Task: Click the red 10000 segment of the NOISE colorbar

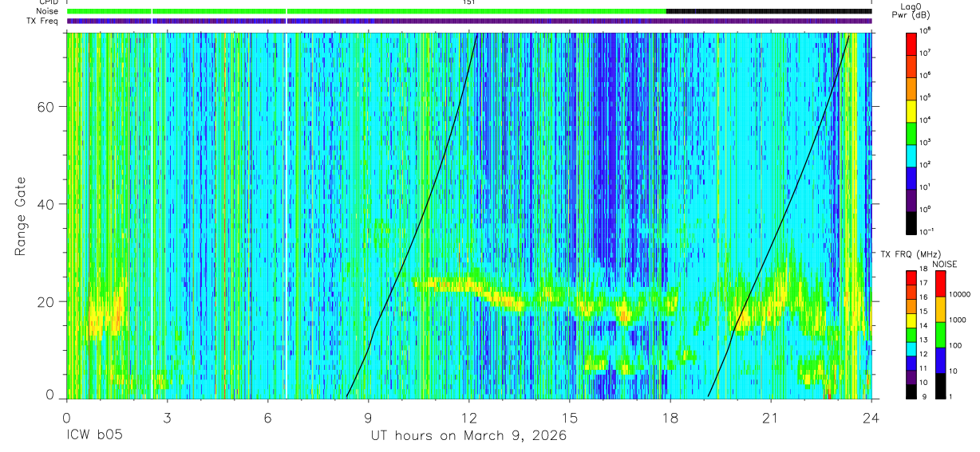Action: pyautogui.click(x=940, y=284)
